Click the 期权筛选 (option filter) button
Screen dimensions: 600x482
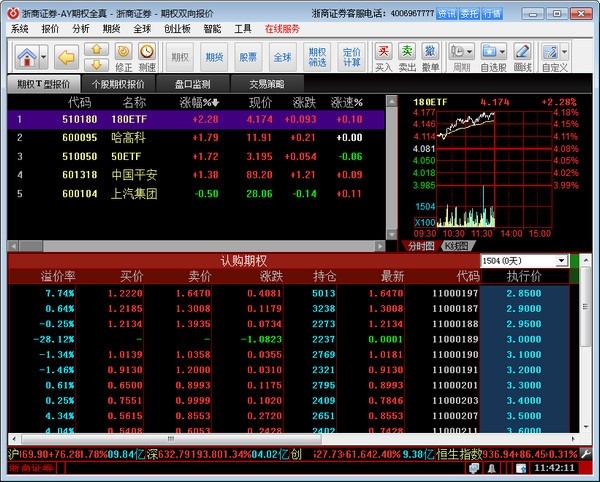click(317, 57)
